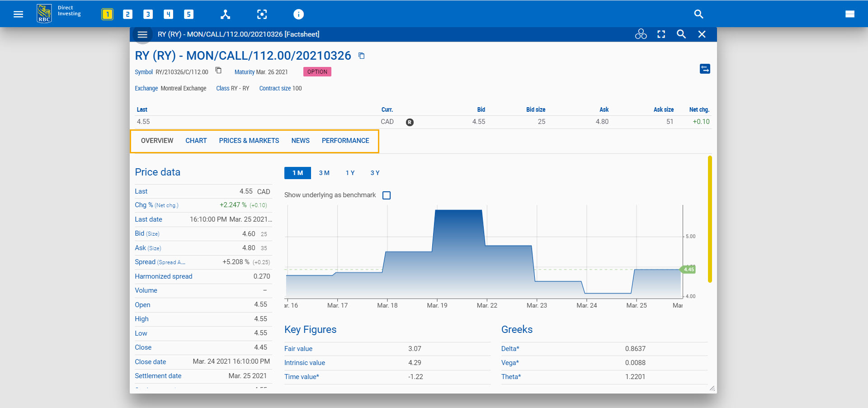Click the linked circles icon in the factsheet header
The height and width of the screenshot is (408, 868).
click(x=641, y=34)
